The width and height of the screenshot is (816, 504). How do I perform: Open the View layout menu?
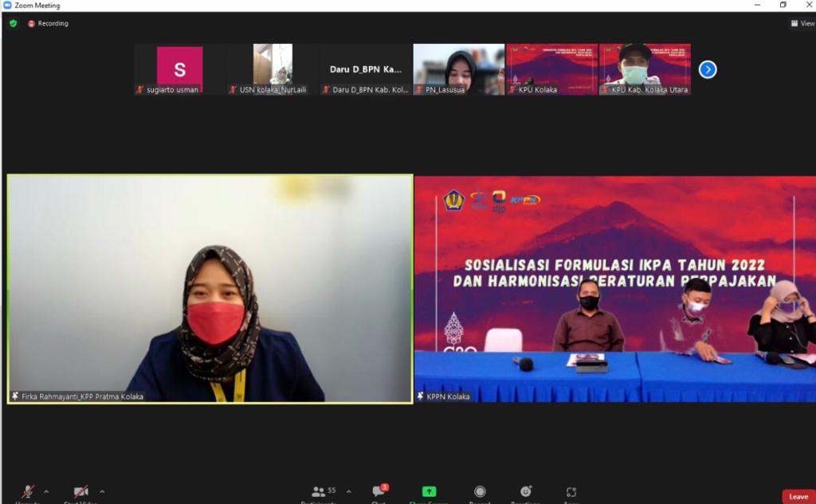click(x=802, y=24)
